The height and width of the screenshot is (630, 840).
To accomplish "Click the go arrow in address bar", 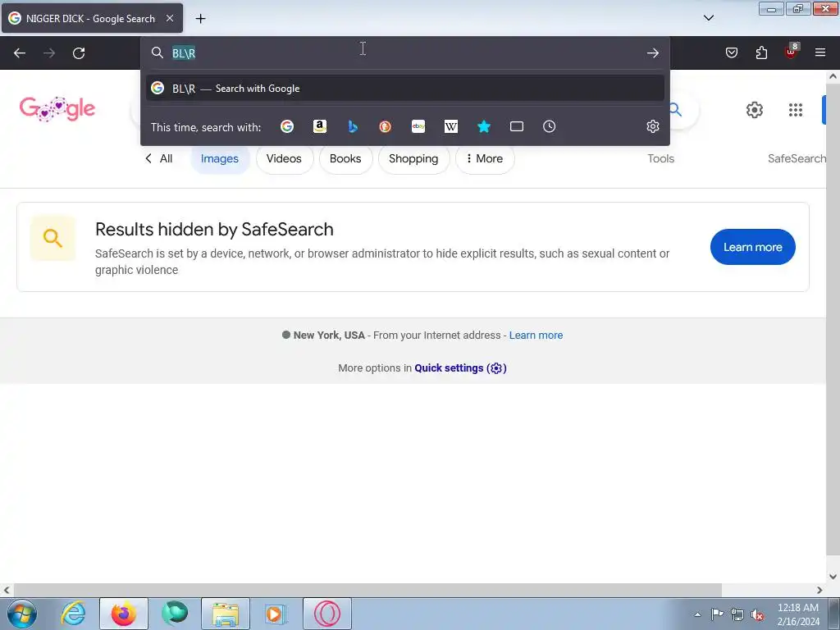I will (652, 53).
